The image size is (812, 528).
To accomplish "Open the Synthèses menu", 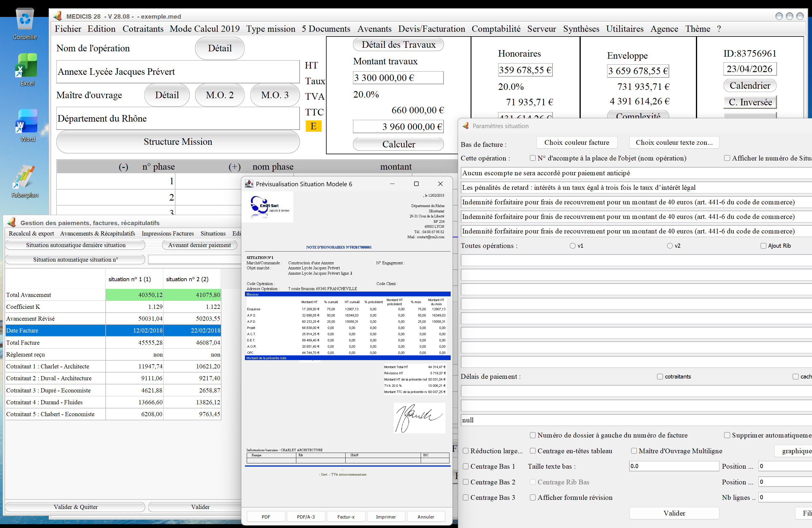I will pos(581,29).
